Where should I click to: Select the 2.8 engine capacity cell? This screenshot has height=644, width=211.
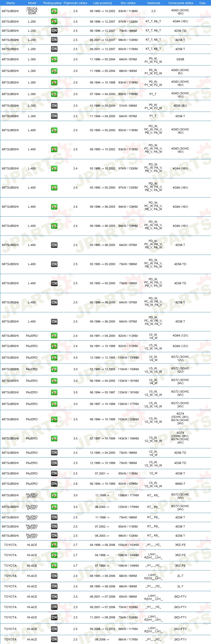(x=75, y=484)
